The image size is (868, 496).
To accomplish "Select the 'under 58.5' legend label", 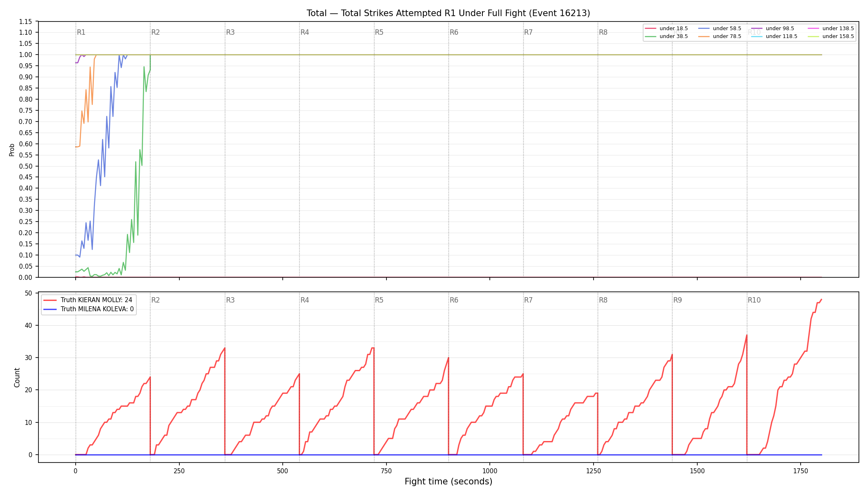I will pyautogui.click(x=727, y=29).
